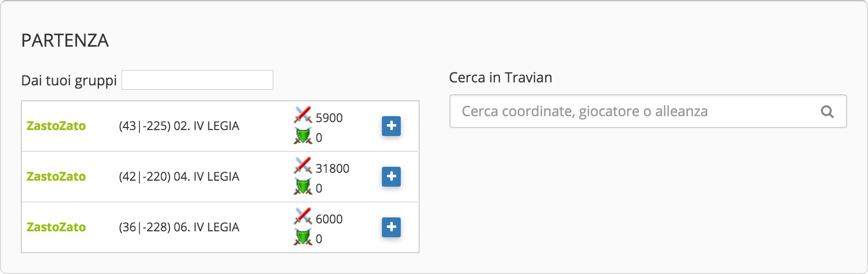Viewport: 868px width, 274px height.
Task: Open ZastoZato player link in third row
Action: 56,227
